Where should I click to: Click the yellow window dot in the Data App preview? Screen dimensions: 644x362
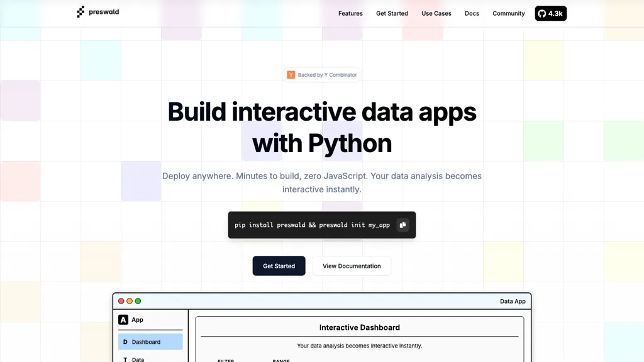point(130,301)
